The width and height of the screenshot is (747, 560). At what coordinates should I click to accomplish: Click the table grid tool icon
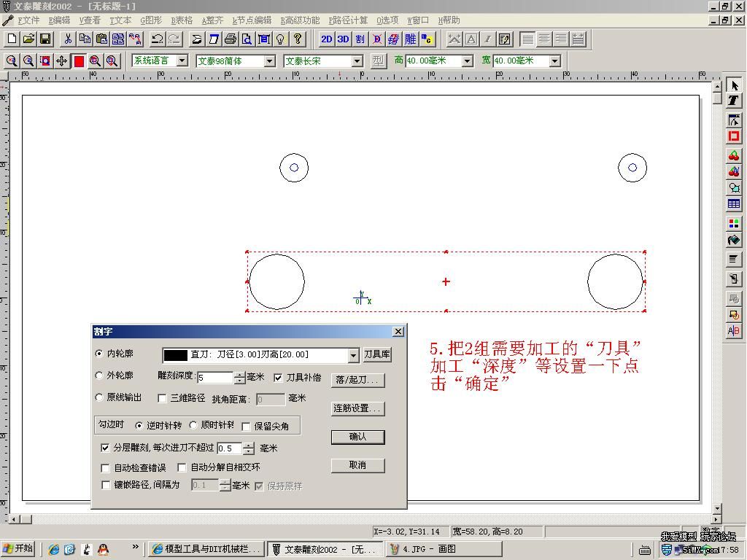(734, 204)
